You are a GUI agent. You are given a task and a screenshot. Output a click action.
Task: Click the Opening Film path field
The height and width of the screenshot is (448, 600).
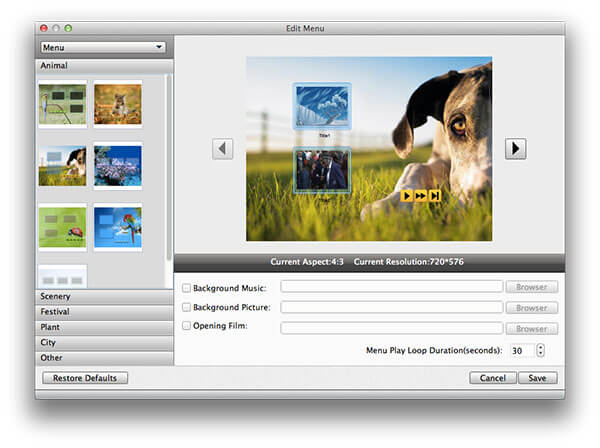click(x=391, y=328)
